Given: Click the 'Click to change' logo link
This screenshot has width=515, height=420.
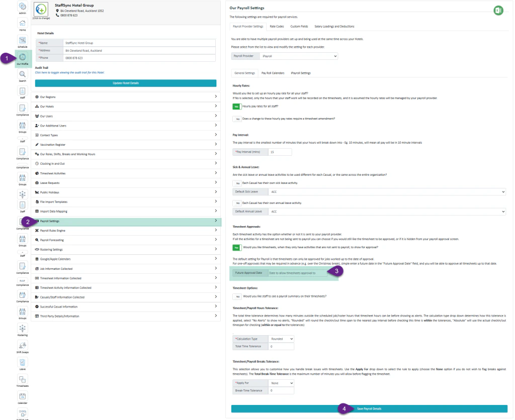Looking at the screenshot, I should pos(41,19).
